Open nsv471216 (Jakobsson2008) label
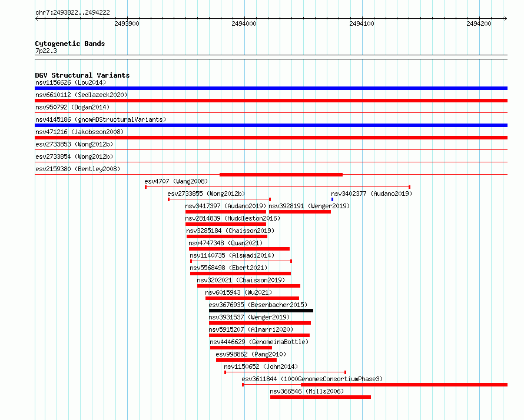Screen dimensions: 524x420 point(79,132)
